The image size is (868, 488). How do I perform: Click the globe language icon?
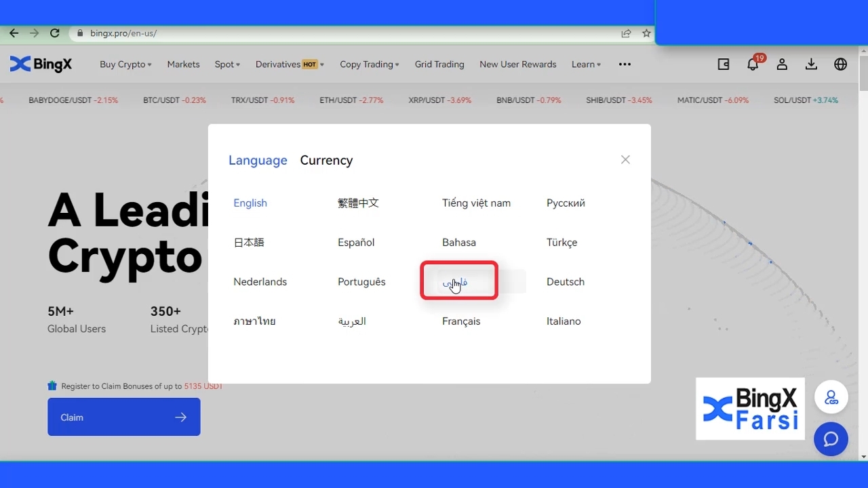[841, 64]
